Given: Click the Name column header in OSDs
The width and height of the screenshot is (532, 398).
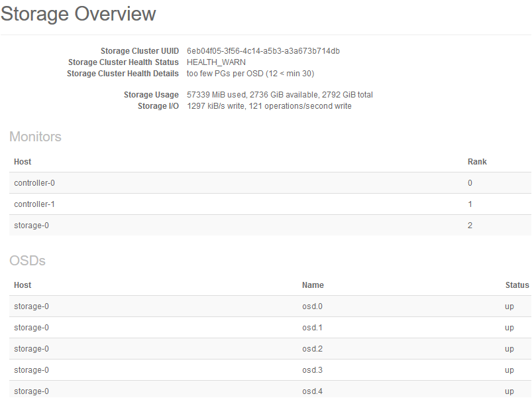Looking at the screenshot, I should coord(313,285).
